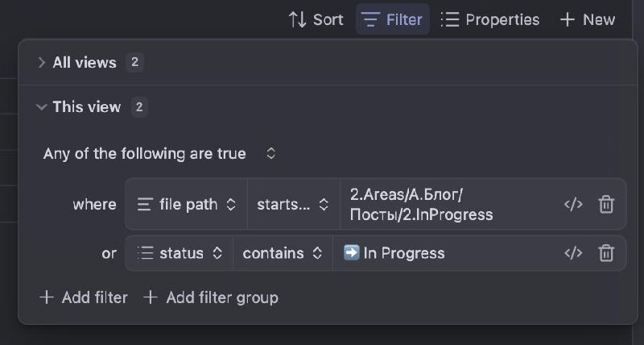Open the 'contains' operator dropdown
The width and height of the screenshot is (644, 345).
point(283,253)
